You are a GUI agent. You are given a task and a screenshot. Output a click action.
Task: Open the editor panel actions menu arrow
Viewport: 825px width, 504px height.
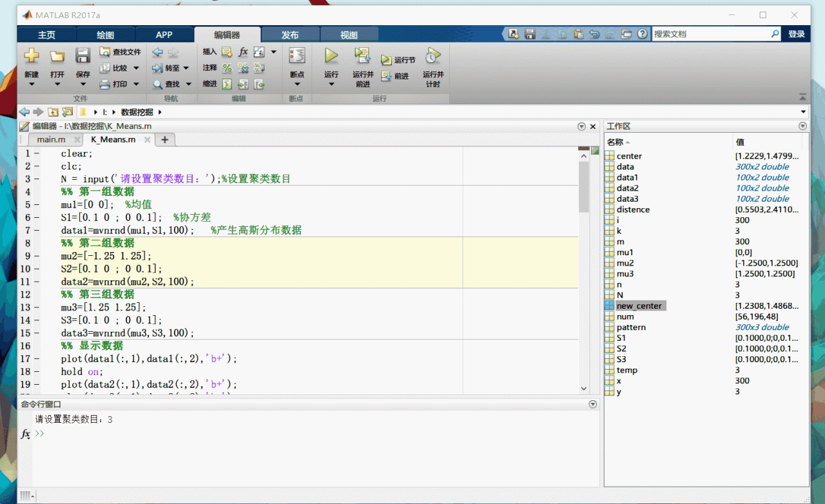tap(582, 126)
